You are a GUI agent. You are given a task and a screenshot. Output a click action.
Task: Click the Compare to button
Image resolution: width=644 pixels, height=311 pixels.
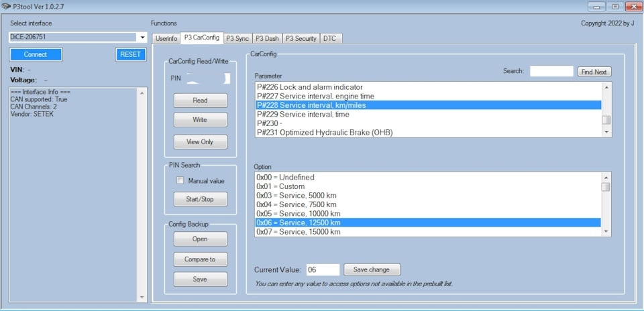(200, 259)
